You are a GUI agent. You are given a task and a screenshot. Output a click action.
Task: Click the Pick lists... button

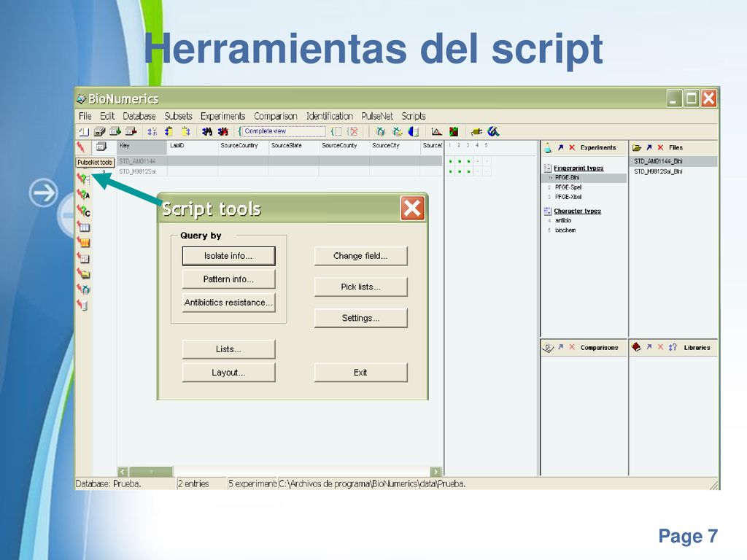360,287
